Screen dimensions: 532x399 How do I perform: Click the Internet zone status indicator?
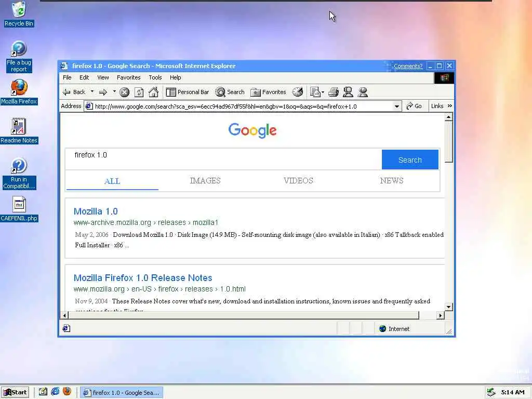(x=395, y=329)
